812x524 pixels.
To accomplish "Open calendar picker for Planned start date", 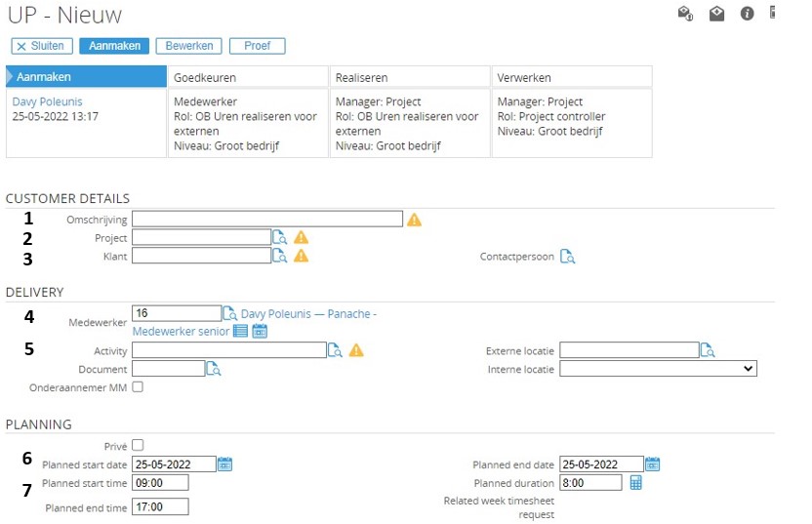I will (225, 464).
